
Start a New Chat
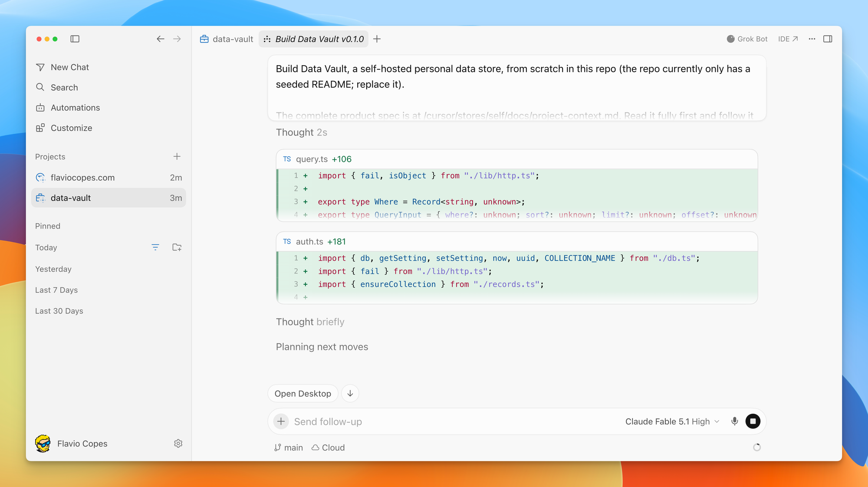click(x=108, y=67)
